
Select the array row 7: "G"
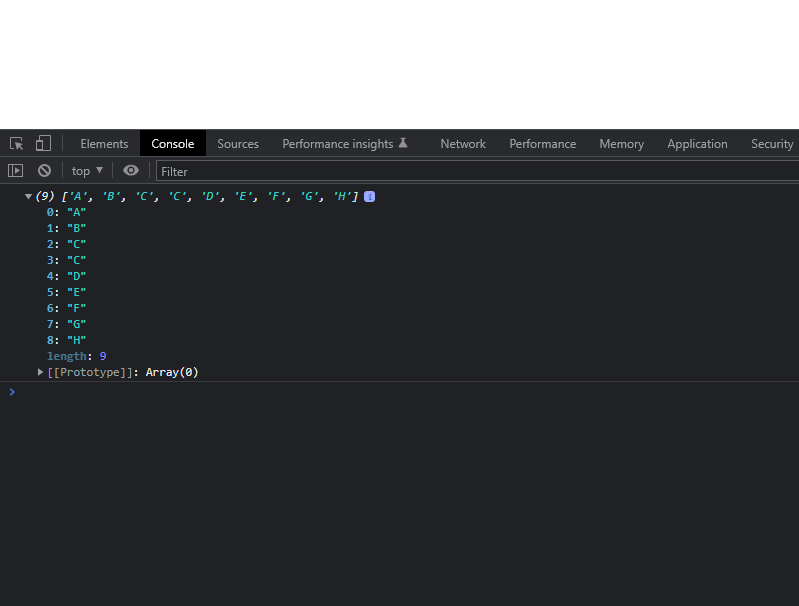coord(66,324)
